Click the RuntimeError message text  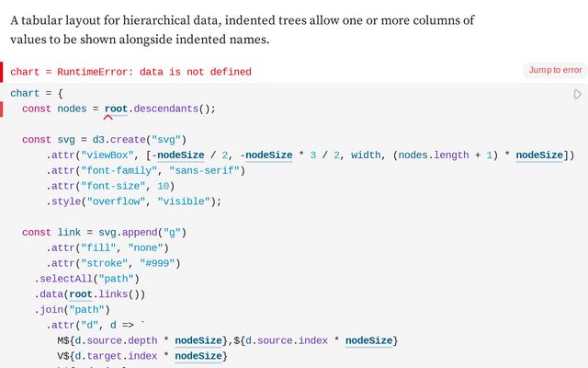(154, 72)
